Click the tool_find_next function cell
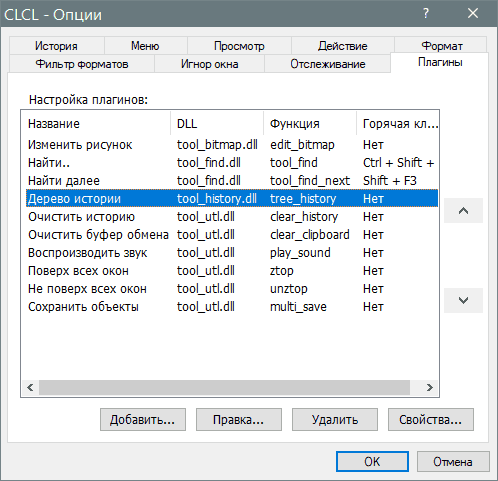 (310, 181)
